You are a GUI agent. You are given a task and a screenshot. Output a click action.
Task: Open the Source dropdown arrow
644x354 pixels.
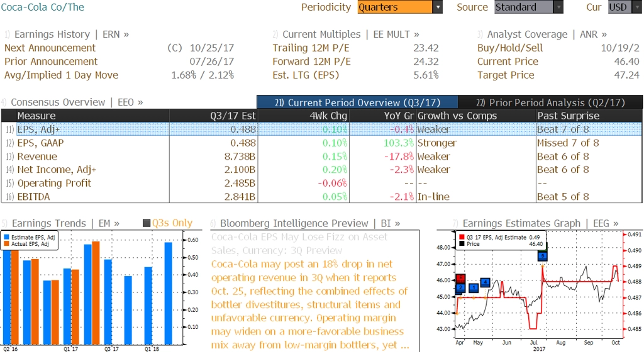(x=558, y=7)
